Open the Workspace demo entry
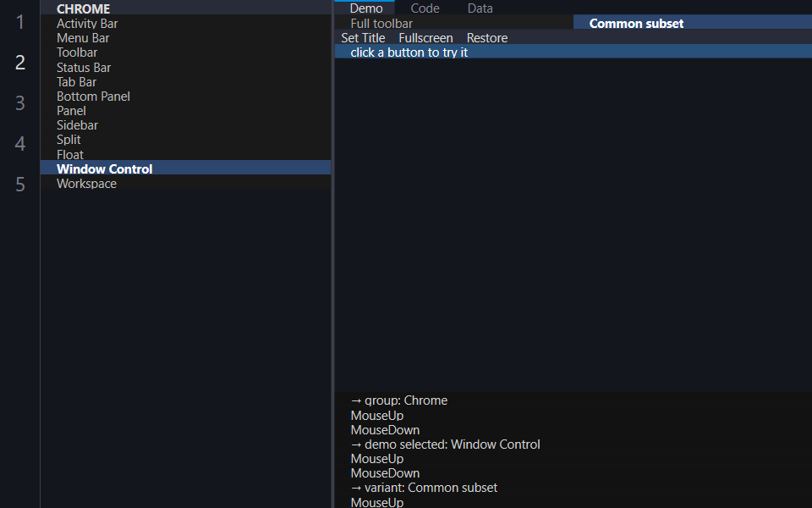 [x=185, y=184]
